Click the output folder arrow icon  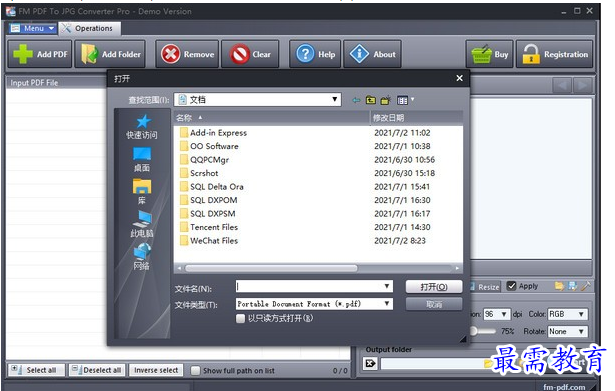(x=370, y=364)
